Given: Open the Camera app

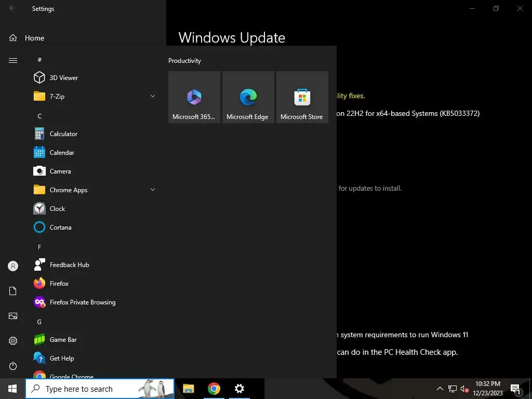Looking at the screenshot, I should tap(95, 171).
